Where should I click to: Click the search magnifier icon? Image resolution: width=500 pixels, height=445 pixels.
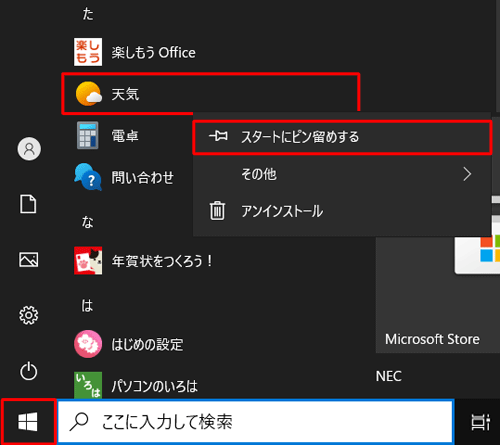79,422
